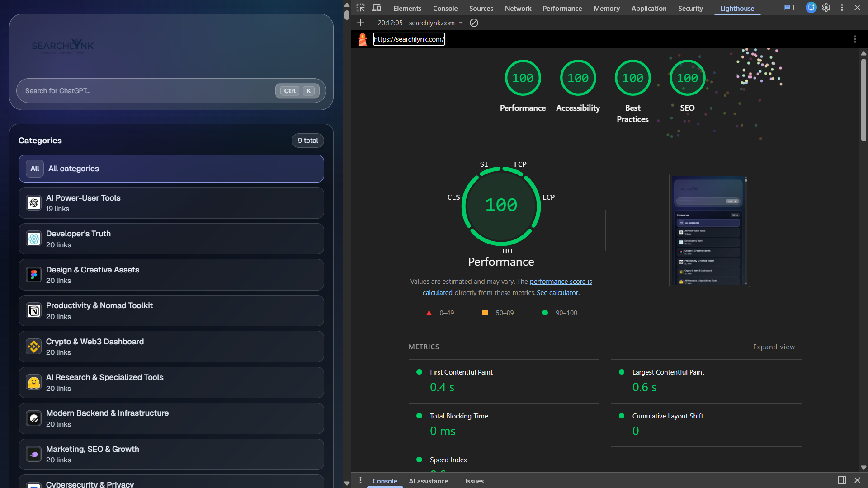This screenshot has width=868, height=488.
Task: Open the Application tab
Action: point(649,8)
